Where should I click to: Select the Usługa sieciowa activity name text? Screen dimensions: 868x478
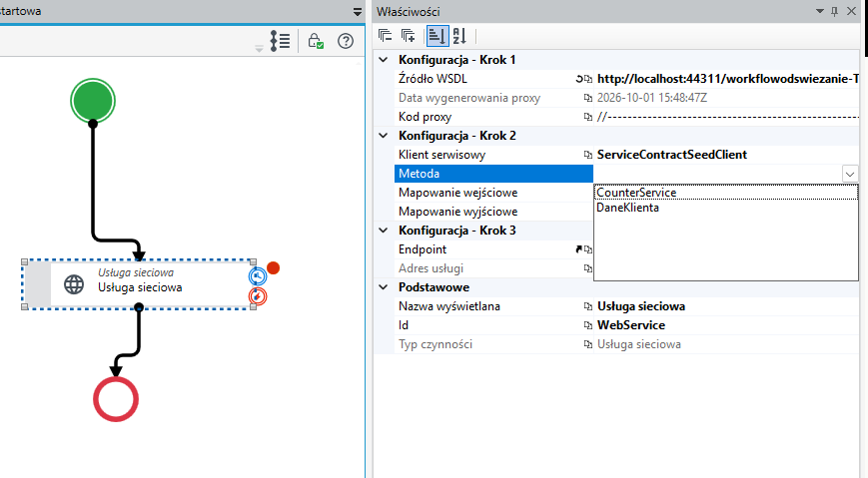tap(140, 287)
